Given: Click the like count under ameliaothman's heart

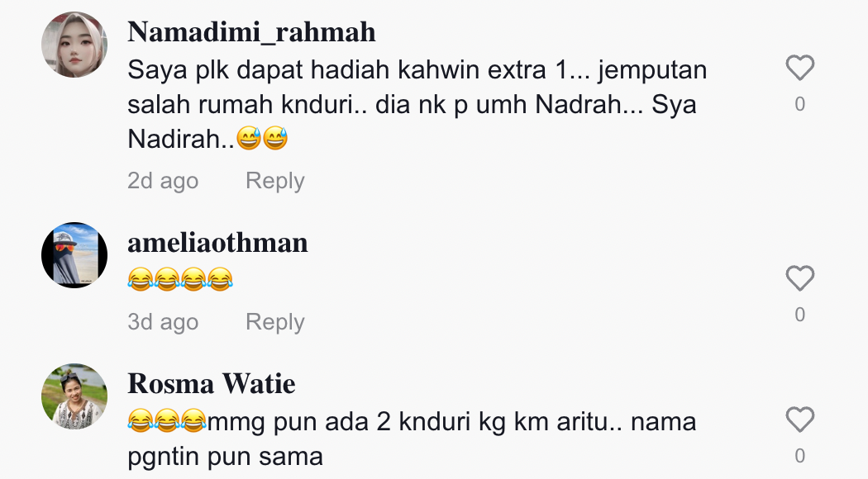Looking at the screenshot, I should click(x=800, y=314).
